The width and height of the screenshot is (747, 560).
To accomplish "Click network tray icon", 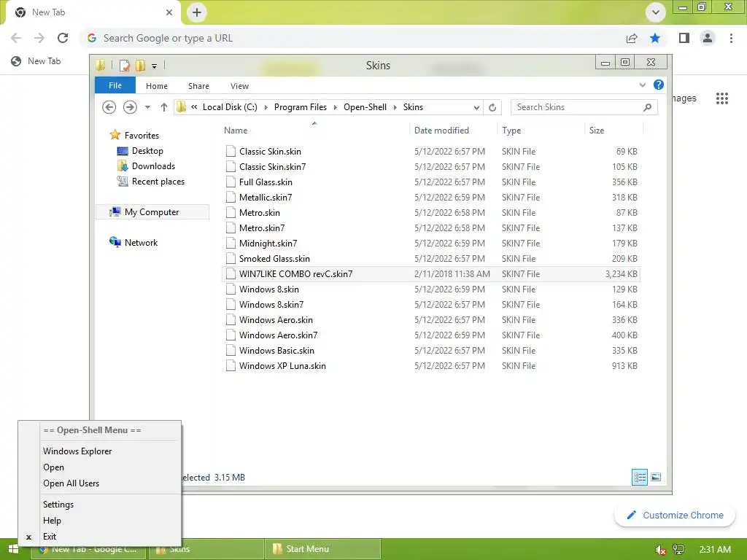I will point(678,550).
